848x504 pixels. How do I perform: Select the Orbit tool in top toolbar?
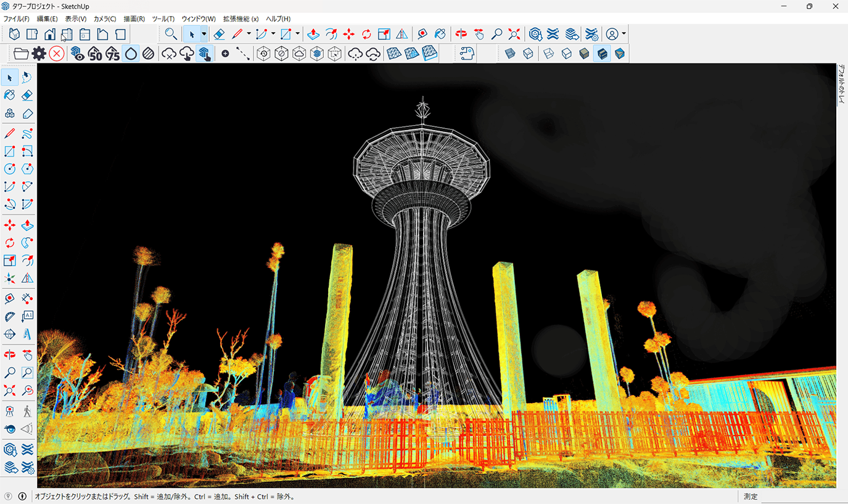point(461,35)
